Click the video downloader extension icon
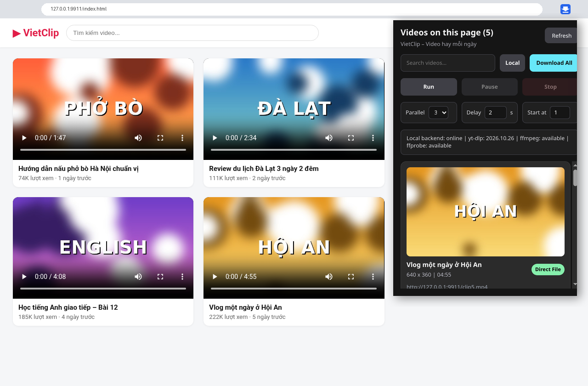This screenshot has width=588, height=386. point(565,9)
